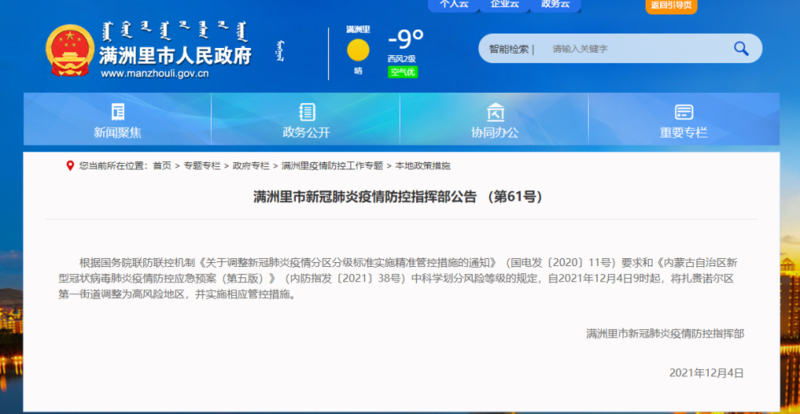Click the sunny weather icon
800x414 pixels.
[357, 51]
